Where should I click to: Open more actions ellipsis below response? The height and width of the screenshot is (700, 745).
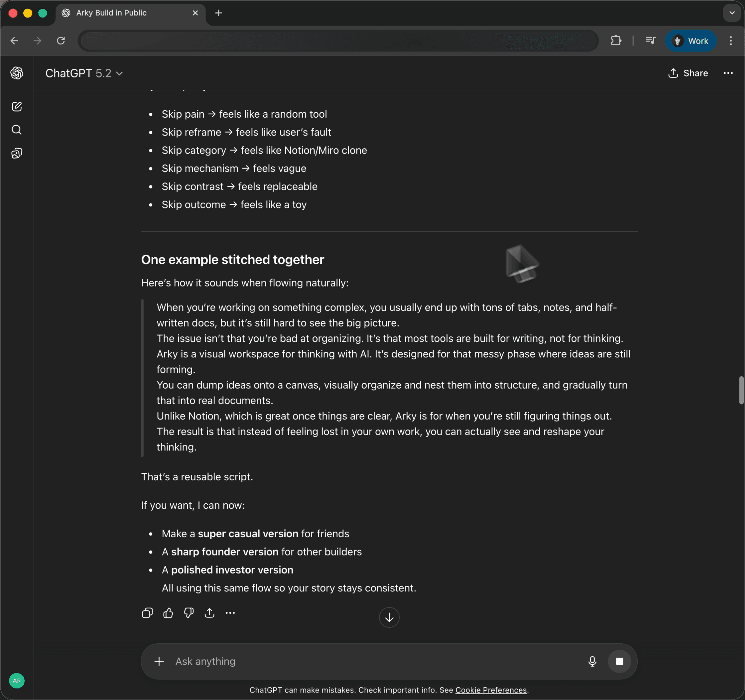230,613
